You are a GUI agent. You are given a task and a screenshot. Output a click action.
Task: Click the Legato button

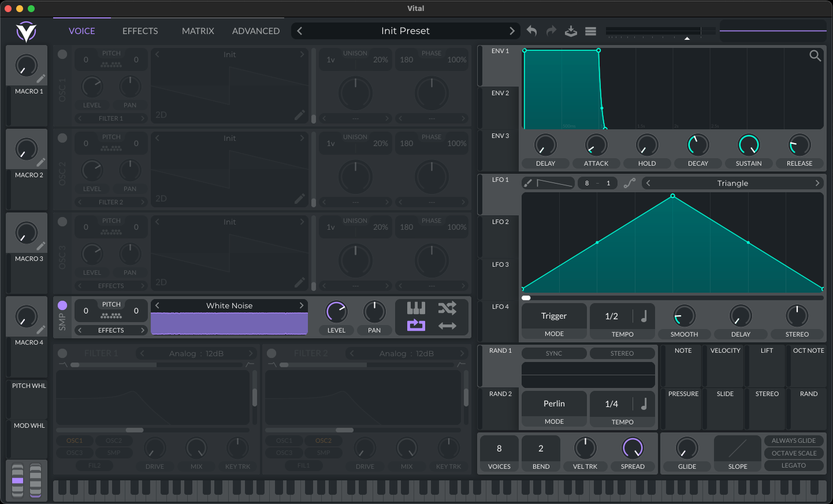(x=794, y=465)
